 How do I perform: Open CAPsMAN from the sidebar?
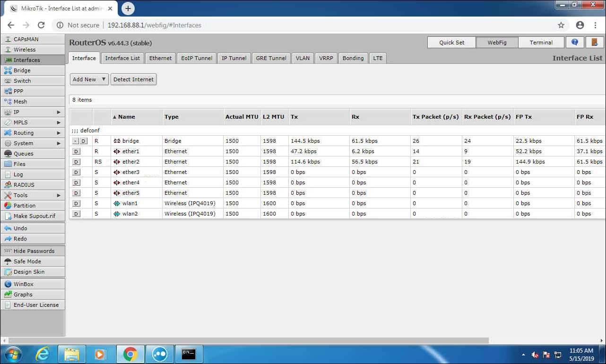33,39
